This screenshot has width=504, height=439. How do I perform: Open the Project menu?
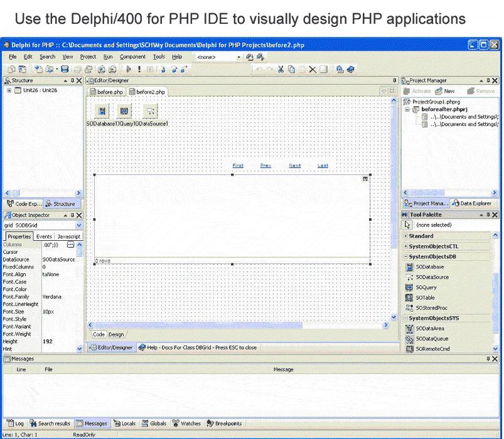point(88,57)
